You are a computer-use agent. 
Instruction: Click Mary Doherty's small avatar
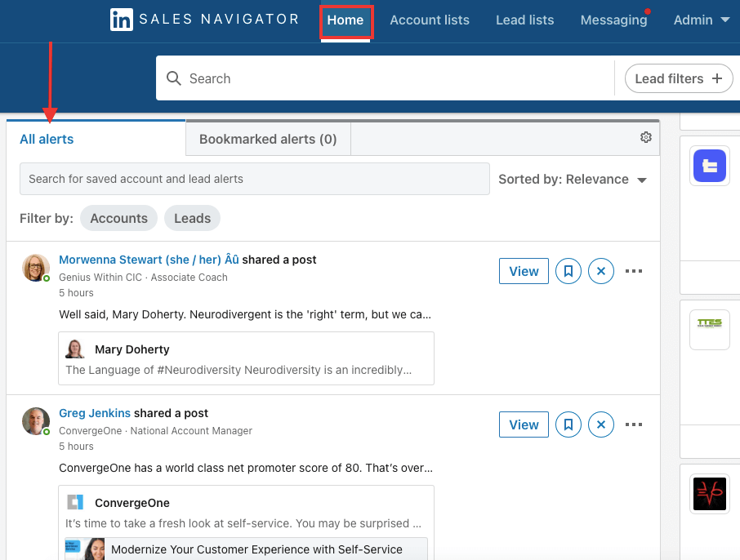tap(74, 349)
